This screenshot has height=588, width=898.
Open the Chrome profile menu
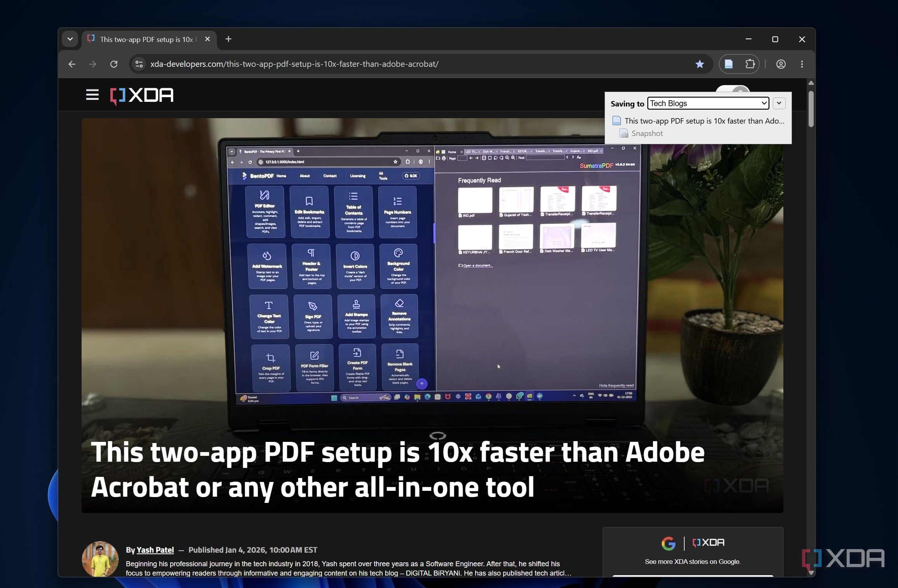point(781,64)
